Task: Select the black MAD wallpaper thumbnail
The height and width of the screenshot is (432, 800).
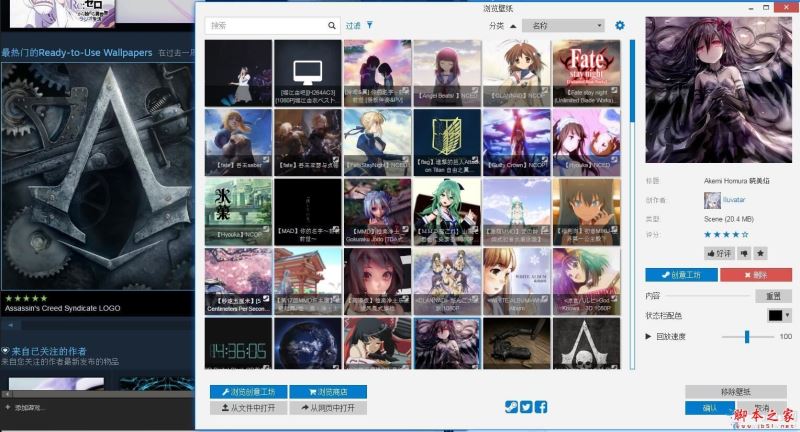Action: click(308, 212)
